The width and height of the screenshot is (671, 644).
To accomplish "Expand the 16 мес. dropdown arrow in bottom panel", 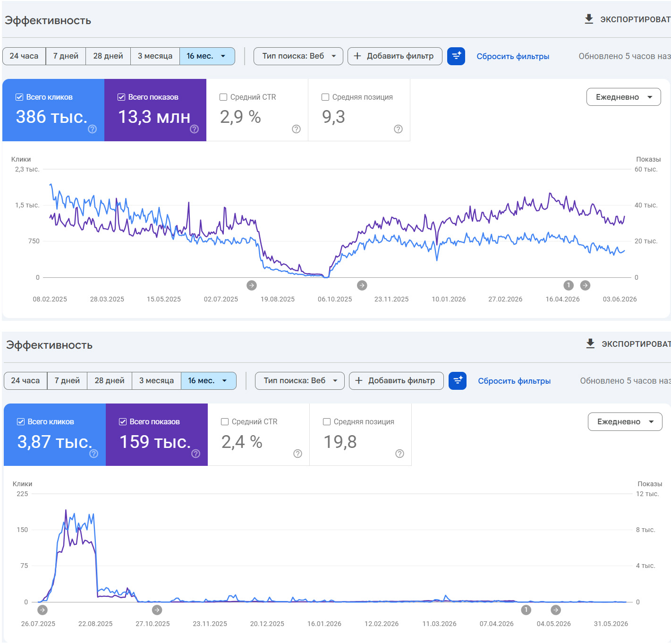I will click(x=225, y=381).
